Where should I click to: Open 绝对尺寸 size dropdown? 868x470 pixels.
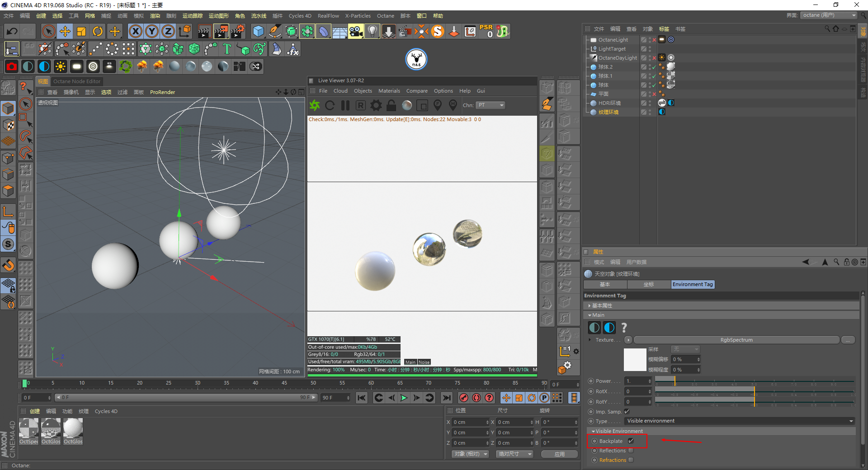coord(514,454)
